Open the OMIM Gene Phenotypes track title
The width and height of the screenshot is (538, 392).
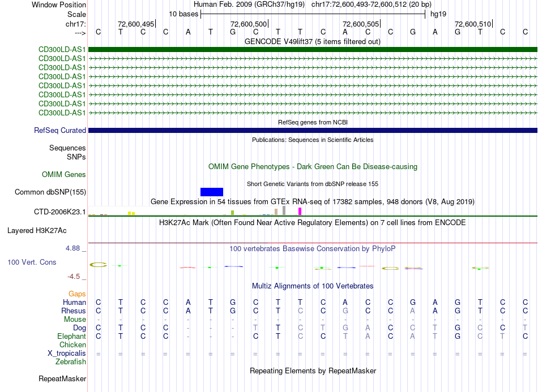point(313,167)
